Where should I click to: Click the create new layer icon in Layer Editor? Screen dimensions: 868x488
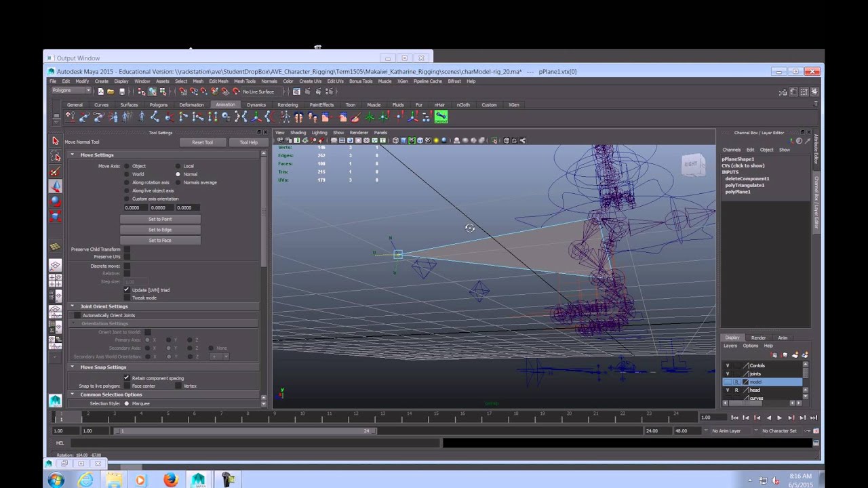point(795,355)
